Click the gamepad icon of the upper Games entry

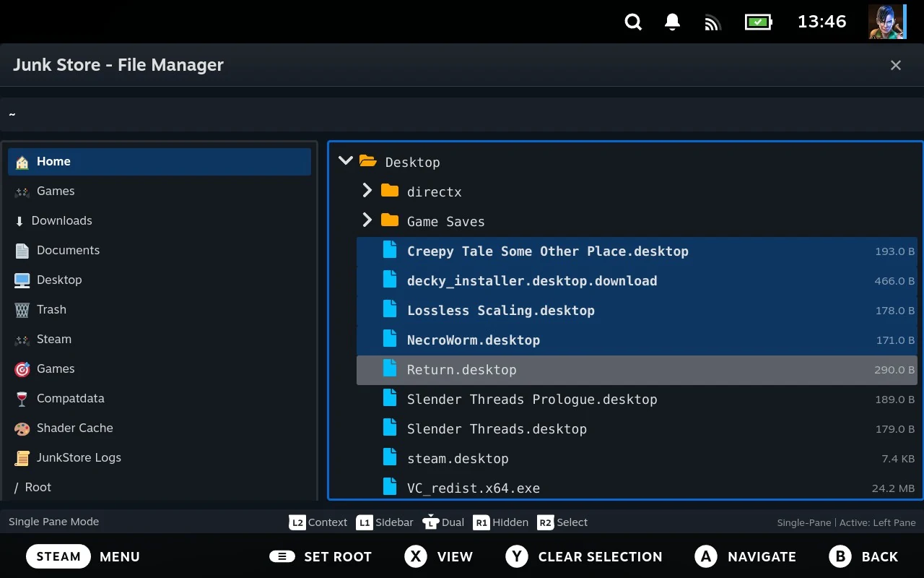[22, 191]
